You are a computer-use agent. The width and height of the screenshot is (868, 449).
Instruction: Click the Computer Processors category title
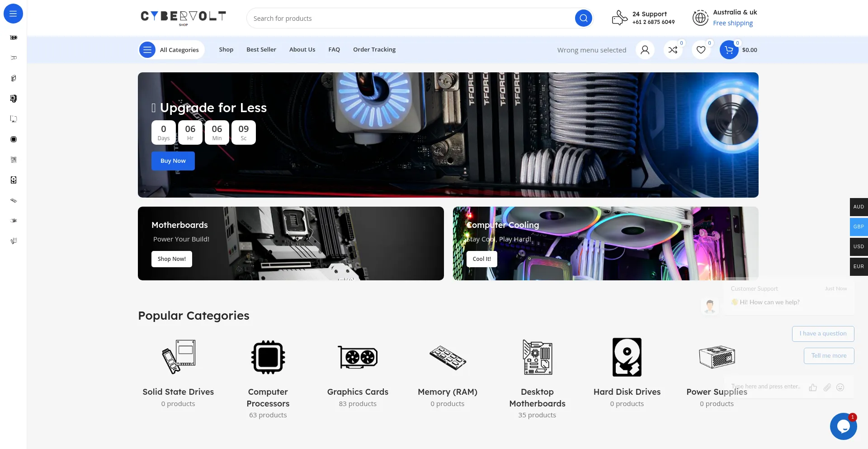click(268, 398)
